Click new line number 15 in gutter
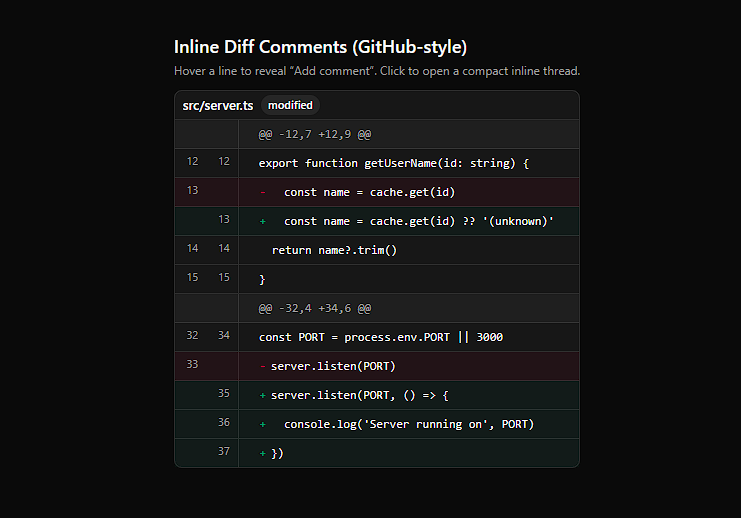The width and height of the screenshot is (741, 518). (224, 277)
